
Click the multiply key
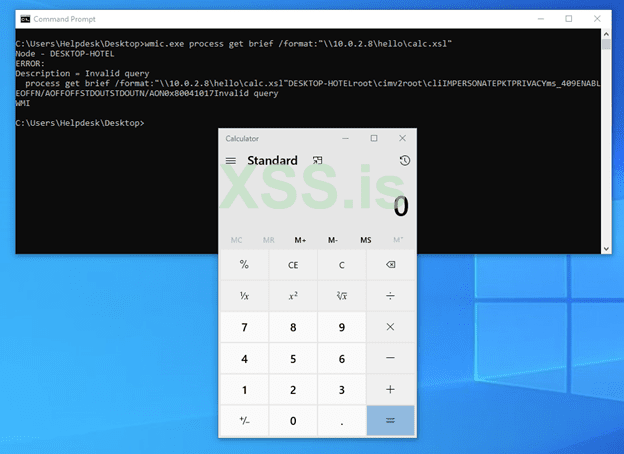point(390,327)
